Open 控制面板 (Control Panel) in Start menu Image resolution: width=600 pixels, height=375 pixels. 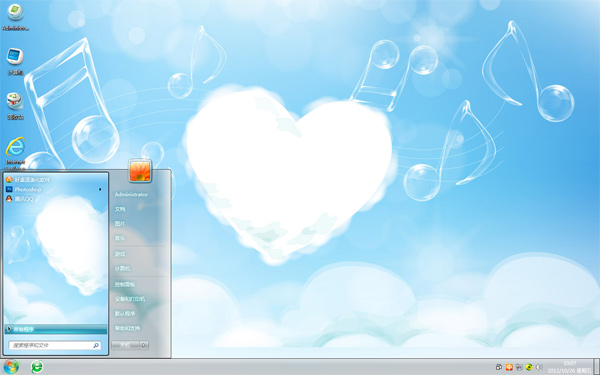(125, 285)
